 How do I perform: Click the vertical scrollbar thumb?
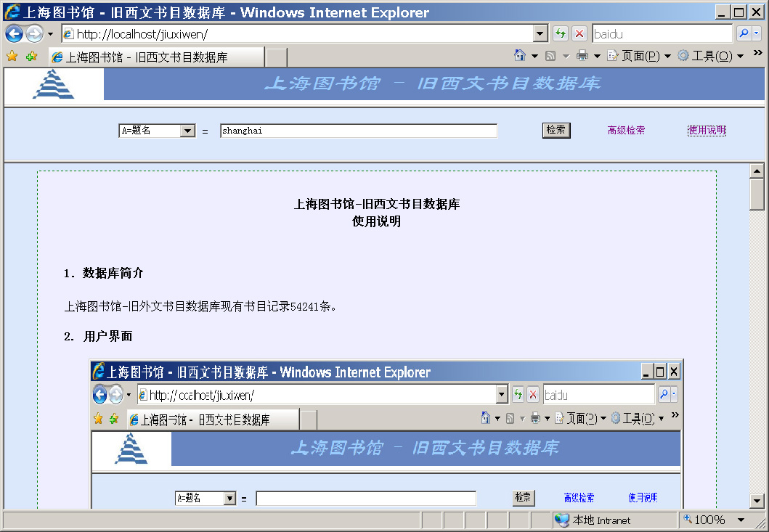(x=757, y=195)
